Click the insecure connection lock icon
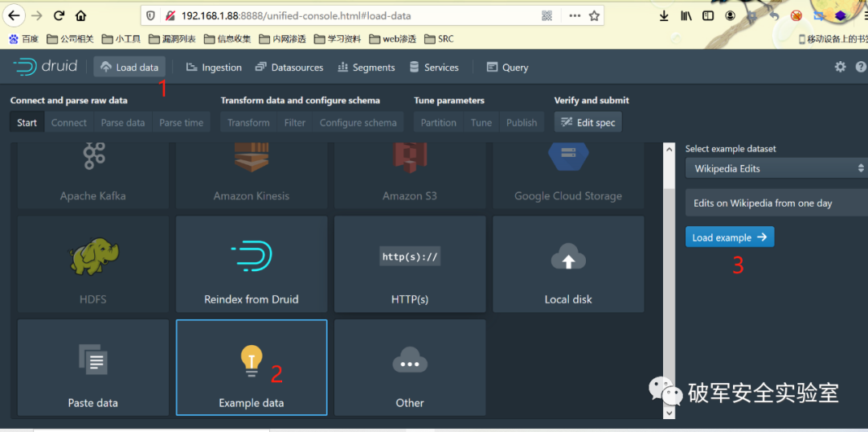868x432 pixels. click(170, 16)
